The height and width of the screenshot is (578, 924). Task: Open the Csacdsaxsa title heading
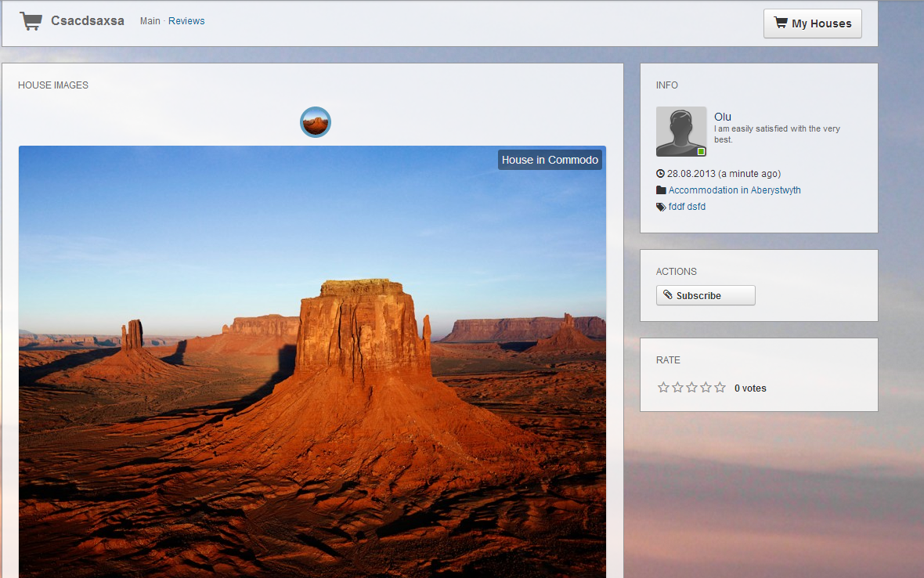point(87,20)
